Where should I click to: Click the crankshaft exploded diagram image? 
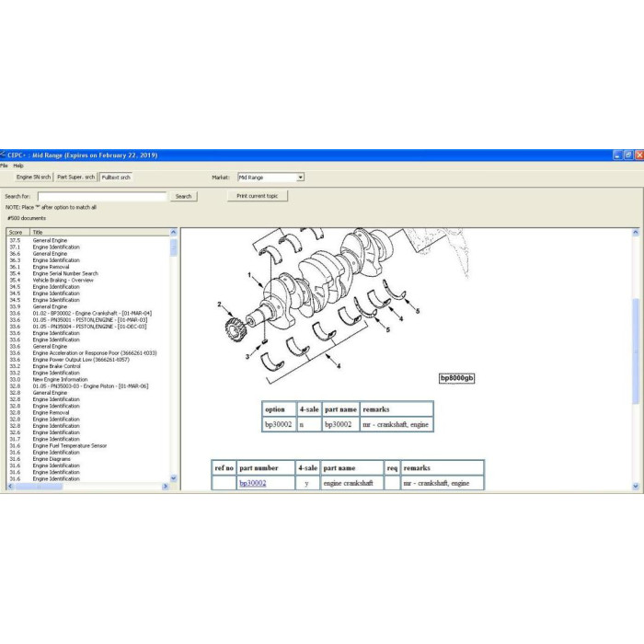(x=341, y=306)
